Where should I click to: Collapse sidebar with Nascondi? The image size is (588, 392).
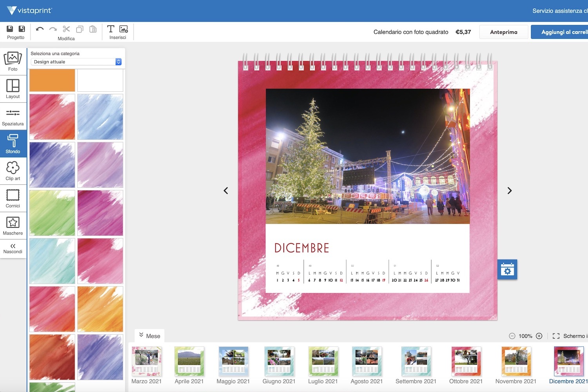tap(13, 249)
